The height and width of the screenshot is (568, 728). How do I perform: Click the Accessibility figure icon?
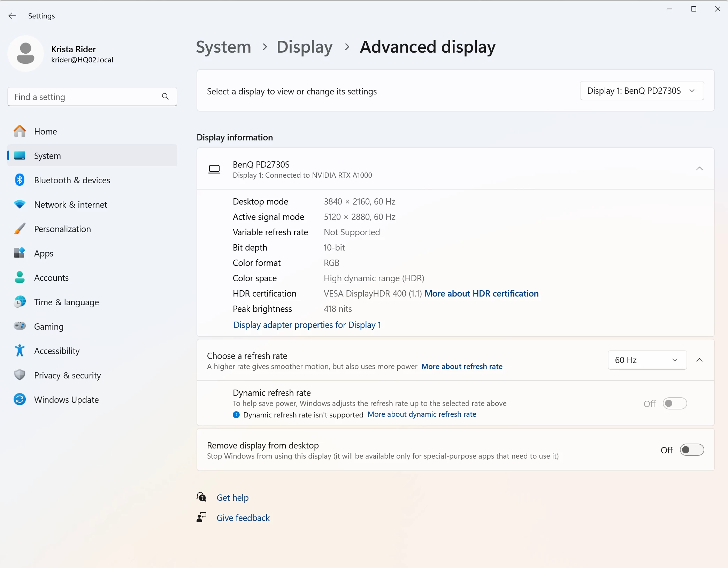coord(20,351)
